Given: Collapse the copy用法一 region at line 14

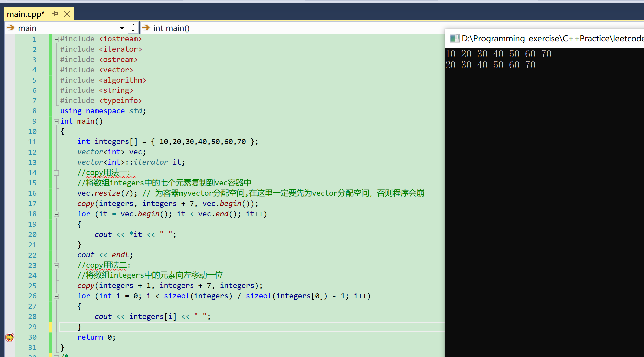Looking at the screenshot, I should click(56, 173).
